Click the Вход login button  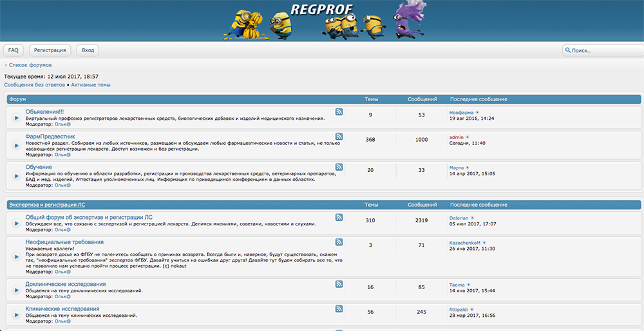[88, 50]
